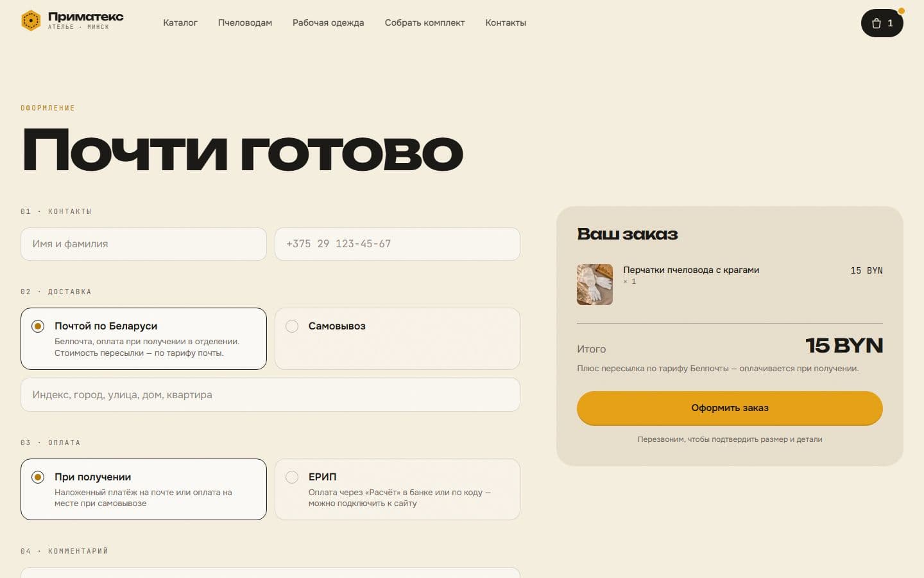This screenshot has width=924, height=578.
Task: Click the '02 · ДОСТАВКА' section label
Action: (56, 292)
